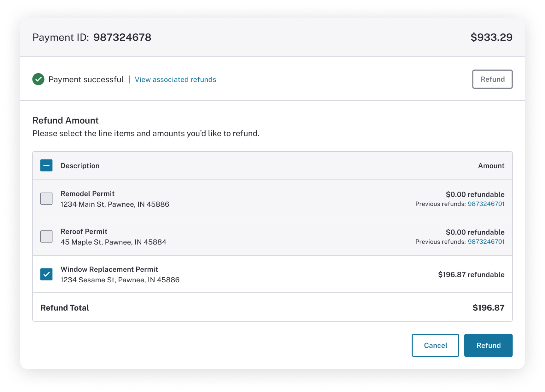The height and width of the screenshot is (392, 545).
Task: Uncheck the Window Replacement Permit checkbox
Action: click(x=46, y=274)
